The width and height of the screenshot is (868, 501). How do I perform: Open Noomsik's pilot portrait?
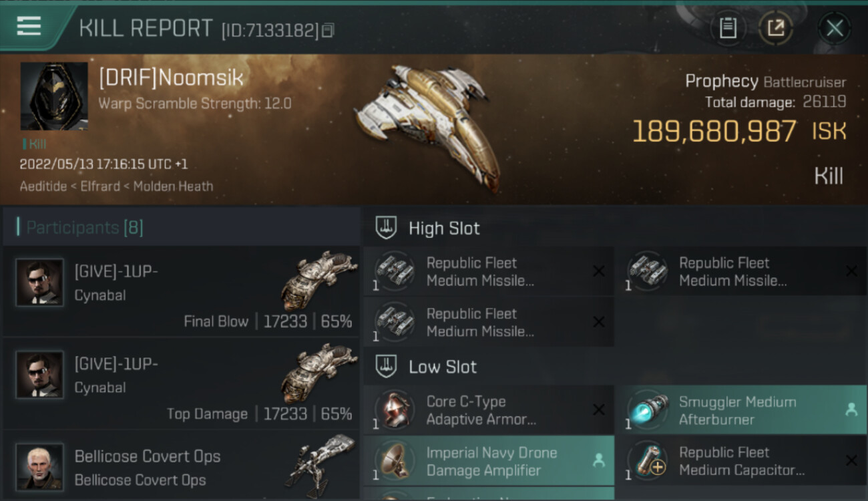coord(54,96)
